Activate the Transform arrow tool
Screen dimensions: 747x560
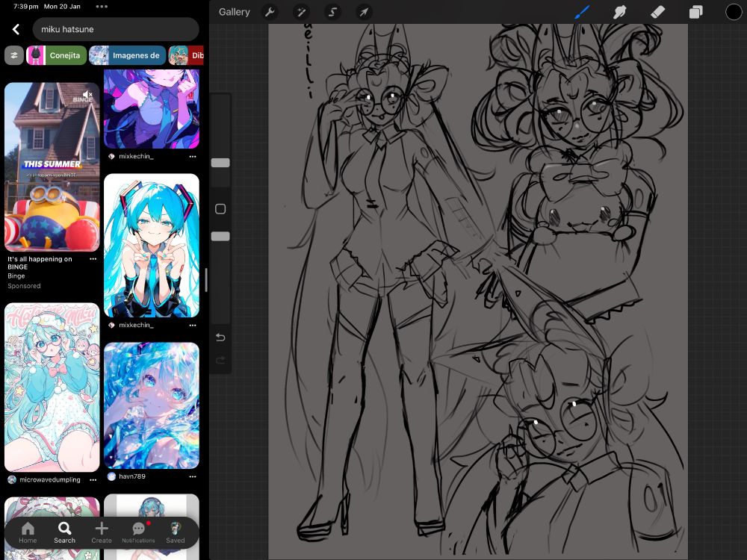pos(364,12)
